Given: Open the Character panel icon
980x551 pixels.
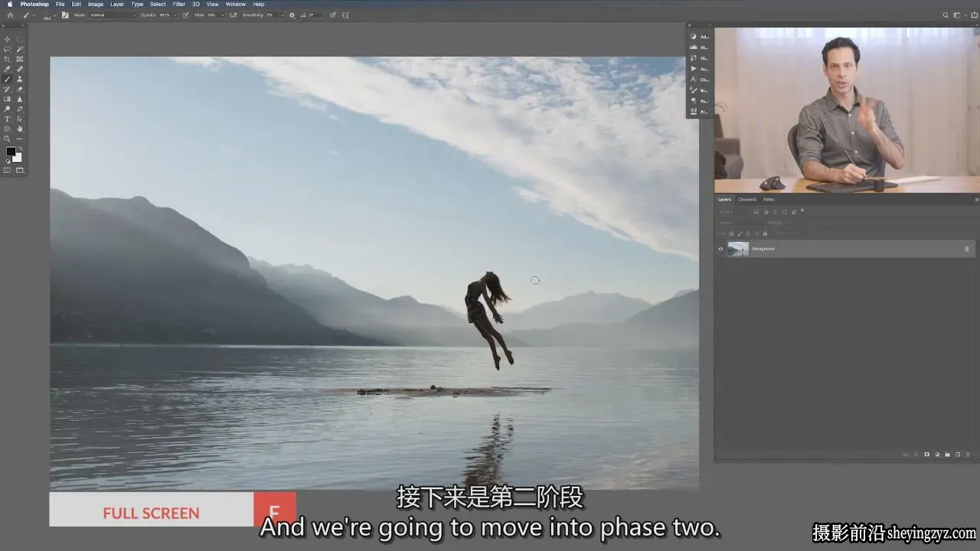Looking at the screenshot, I should (x=693, y=80).
